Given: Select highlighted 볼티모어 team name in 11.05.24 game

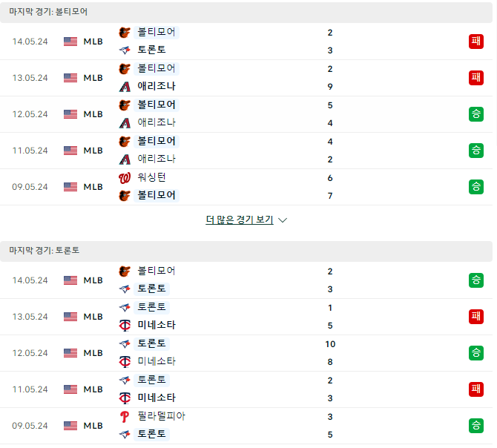Looking at the screenshot, I should point(157,141).
